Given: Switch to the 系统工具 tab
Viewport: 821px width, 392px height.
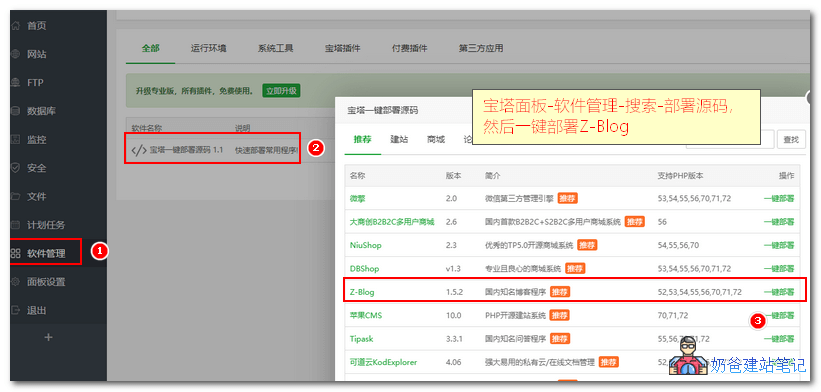Looking at the screenshot, I should 275,48.
